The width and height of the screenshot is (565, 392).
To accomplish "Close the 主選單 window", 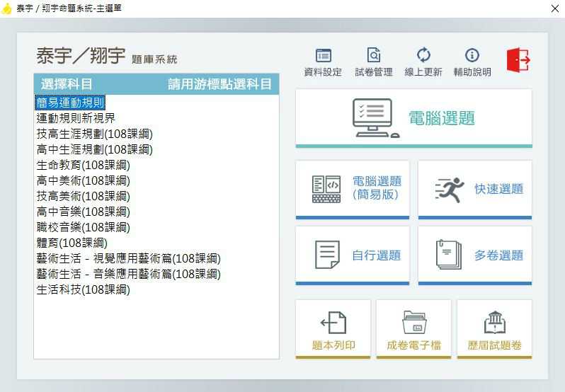I will coord(555,8).
